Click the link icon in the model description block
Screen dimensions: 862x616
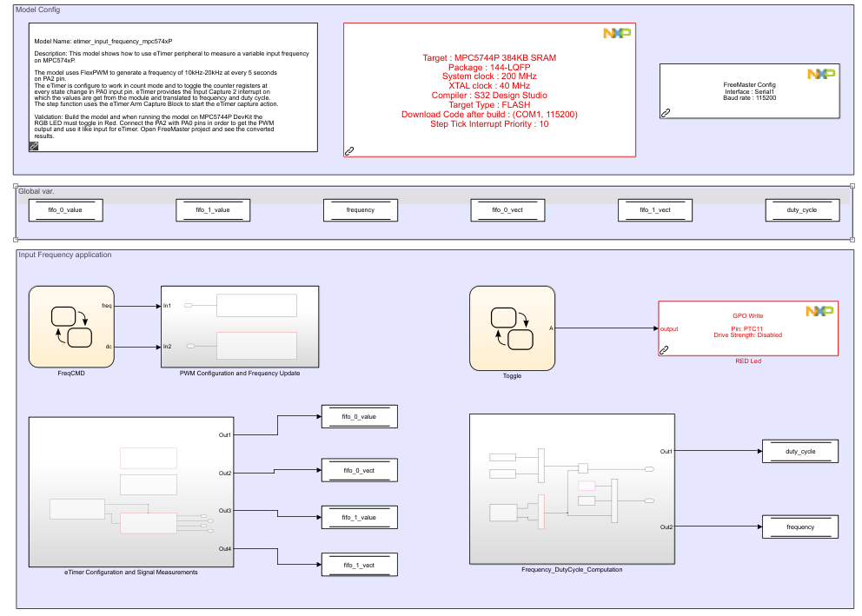pos(34,146)
